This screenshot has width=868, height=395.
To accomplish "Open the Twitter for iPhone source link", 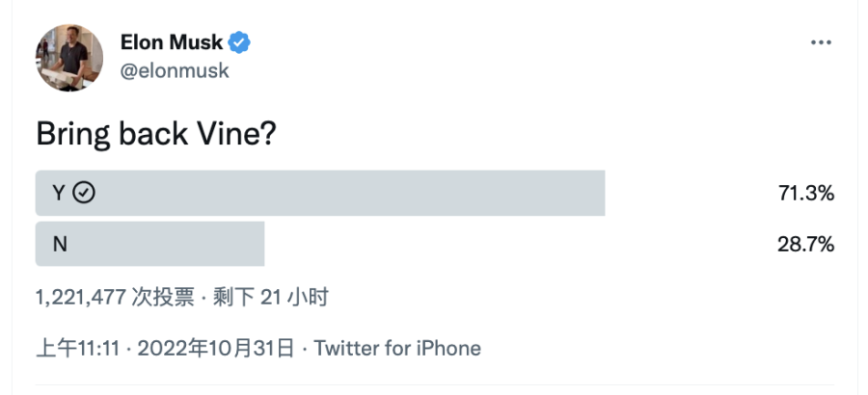I will (x=397, y=348).
